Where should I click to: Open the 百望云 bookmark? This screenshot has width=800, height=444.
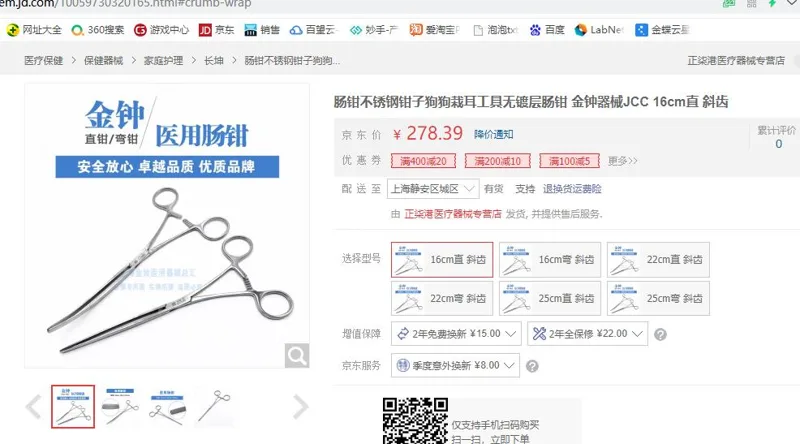pos(313,30)
